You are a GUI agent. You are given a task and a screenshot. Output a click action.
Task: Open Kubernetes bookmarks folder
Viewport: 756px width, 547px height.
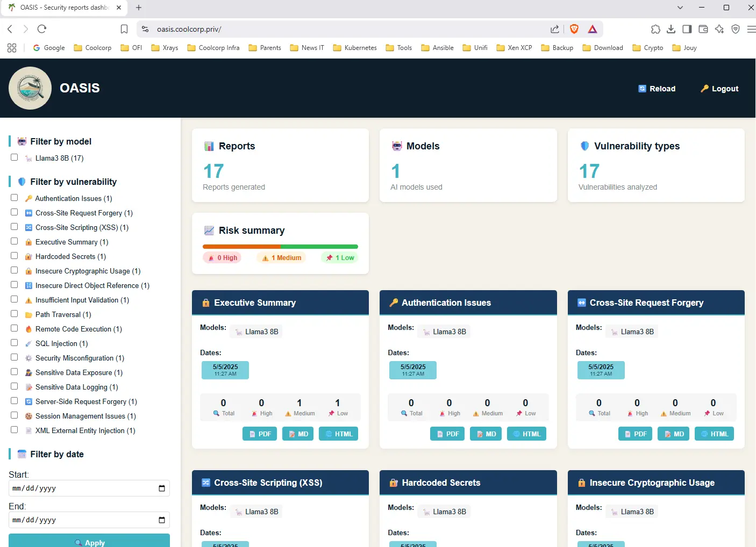click(x=355, y=48)
